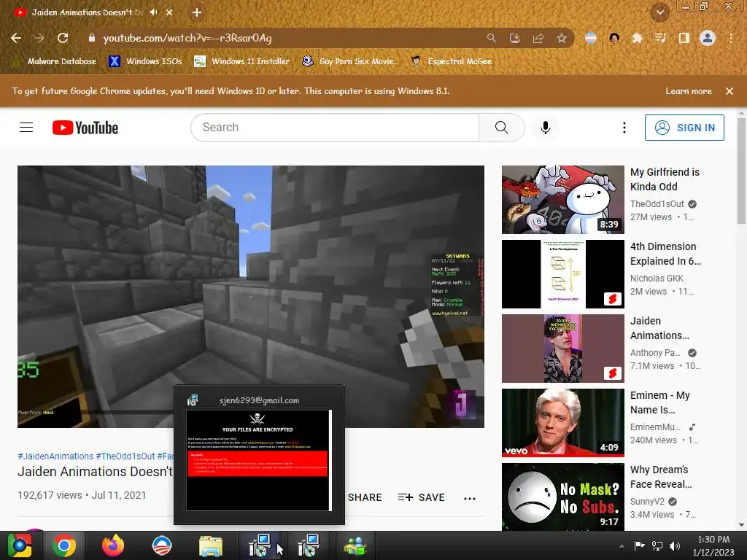Open more actions ellipsis under video

470,499
